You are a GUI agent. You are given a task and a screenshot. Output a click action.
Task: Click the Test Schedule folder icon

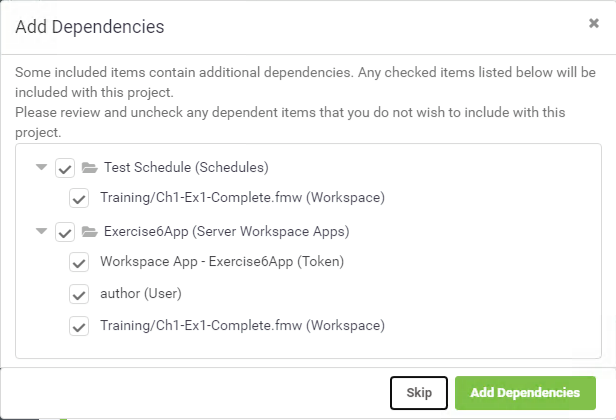point(90,168)
